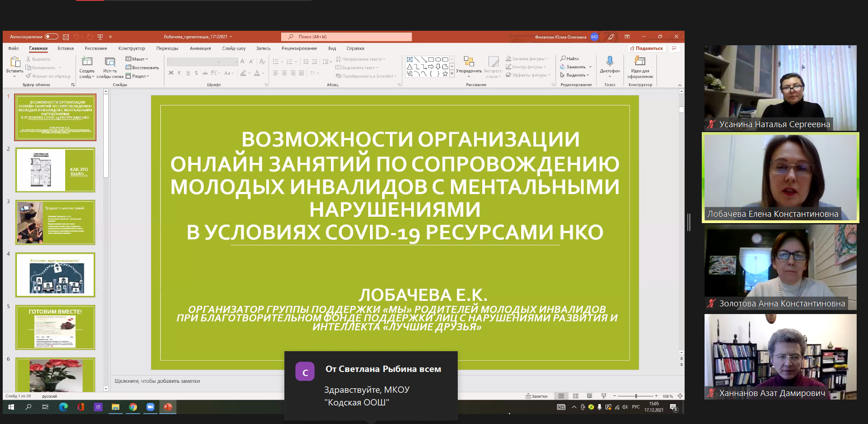This screenshot has width=868, height=424.
Task: Go to the Слайд-шоу tab
Action: pyautogui.click(x=234, y=48)
